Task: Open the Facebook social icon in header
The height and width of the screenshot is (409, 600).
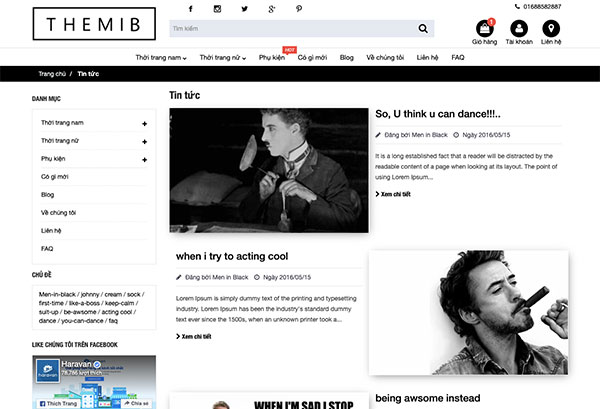Action: pos(191,9)
